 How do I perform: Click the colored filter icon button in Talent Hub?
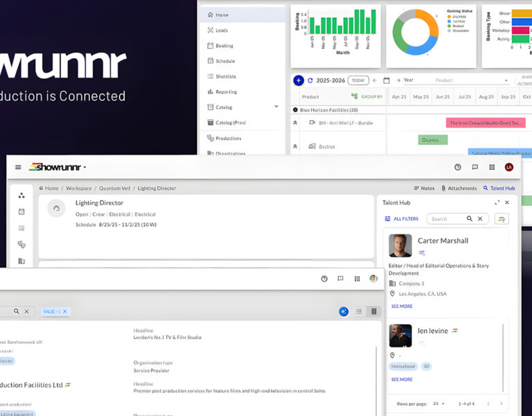point(502,219)
